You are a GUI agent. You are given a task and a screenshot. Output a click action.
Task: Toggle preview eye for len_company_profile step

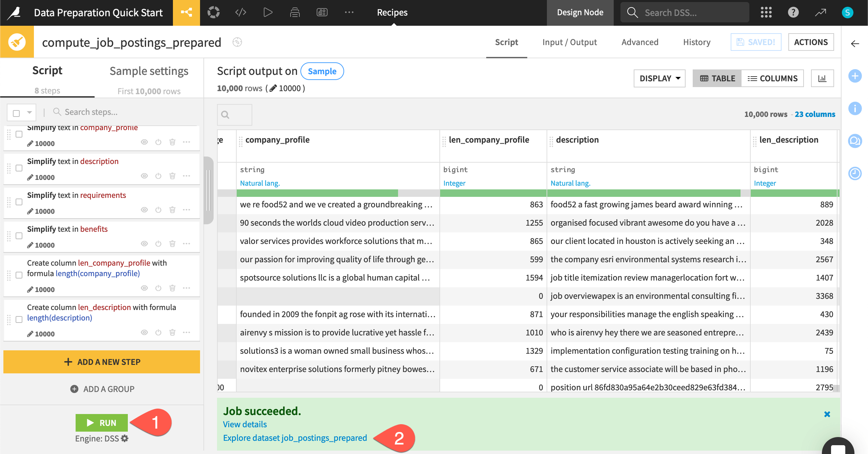click(144, 288)
